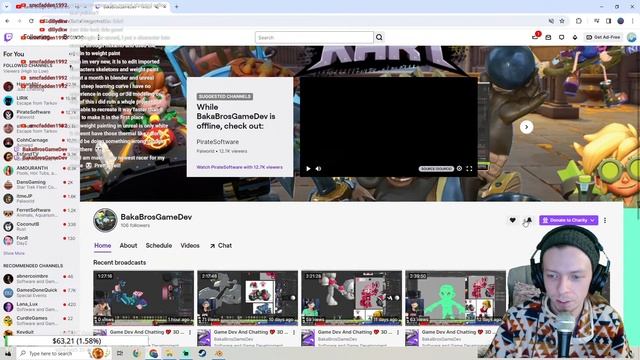Screen dimensions: 640x360
Task: Open the 1:27:16 recent broadcast thumbnail
Action: click(143, 298)
